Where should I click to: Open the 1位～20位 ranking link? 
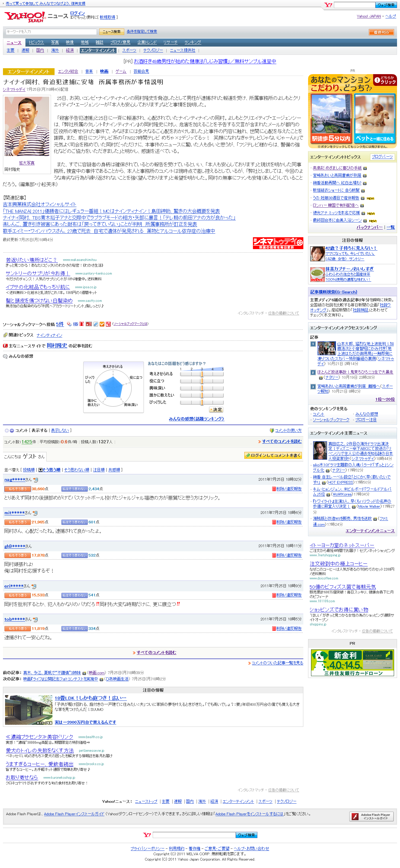click(x=385, y=399)
